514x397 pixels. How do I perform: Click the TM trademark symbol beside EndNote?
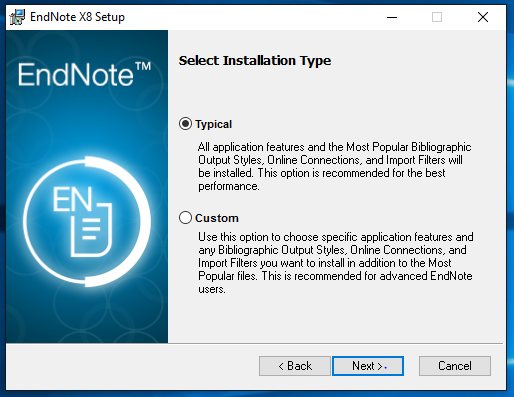coord(143,66)
